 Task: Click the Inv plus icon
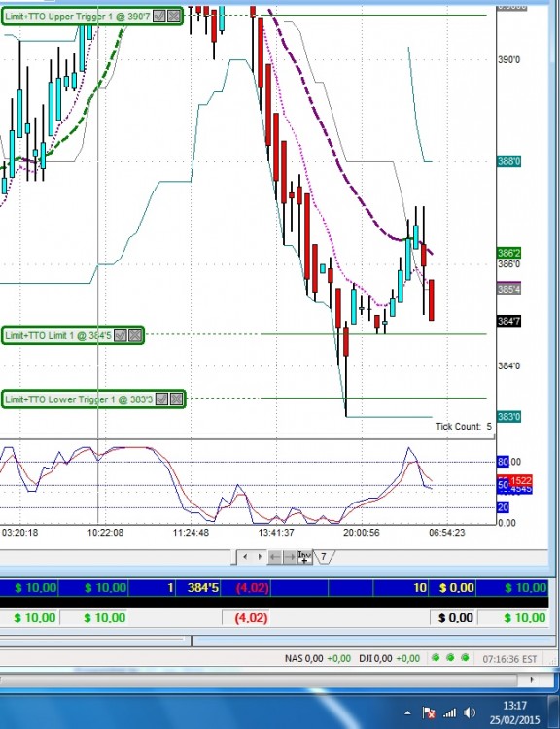tap(304, 557)
